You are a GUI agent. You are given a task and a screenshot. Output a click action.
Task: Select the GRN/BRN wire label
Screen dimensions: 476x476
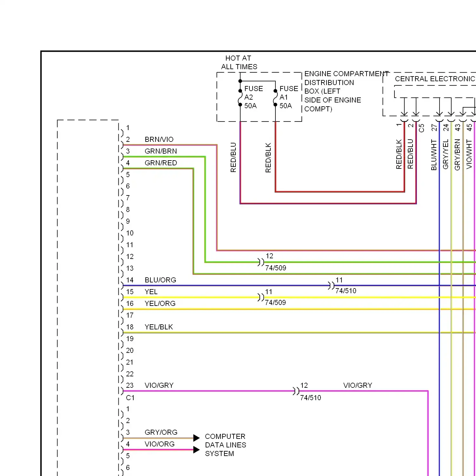tap(161, 151)
